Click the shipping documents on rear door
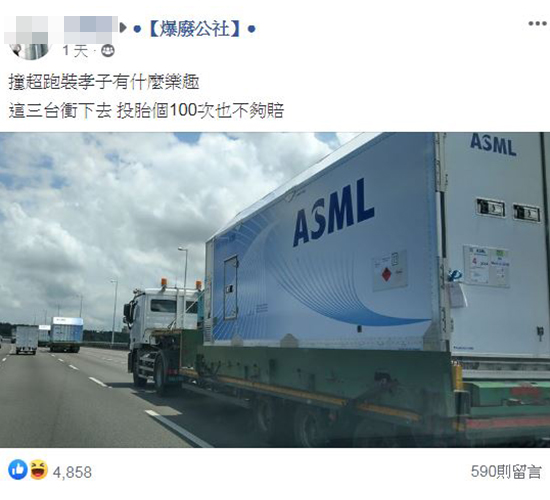This screenshot has width=550, height=500. point(487,266)
